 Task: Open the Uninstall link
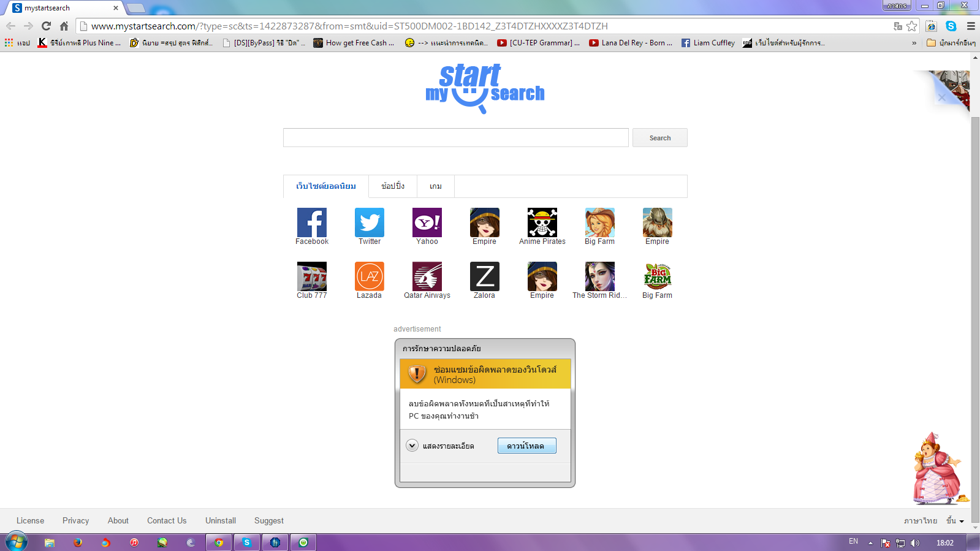[x=221, y=520]
